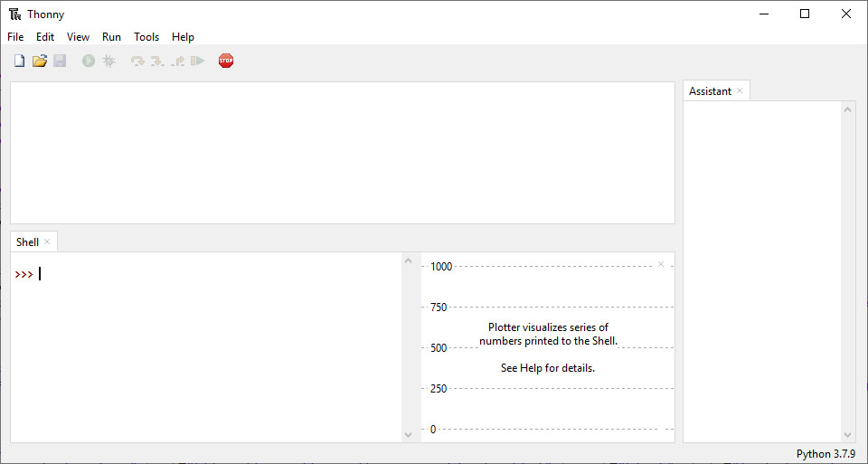
Task: Click 'Plotter visualizes series of' text
Action: pyautogui.click(x=548, y=327)
